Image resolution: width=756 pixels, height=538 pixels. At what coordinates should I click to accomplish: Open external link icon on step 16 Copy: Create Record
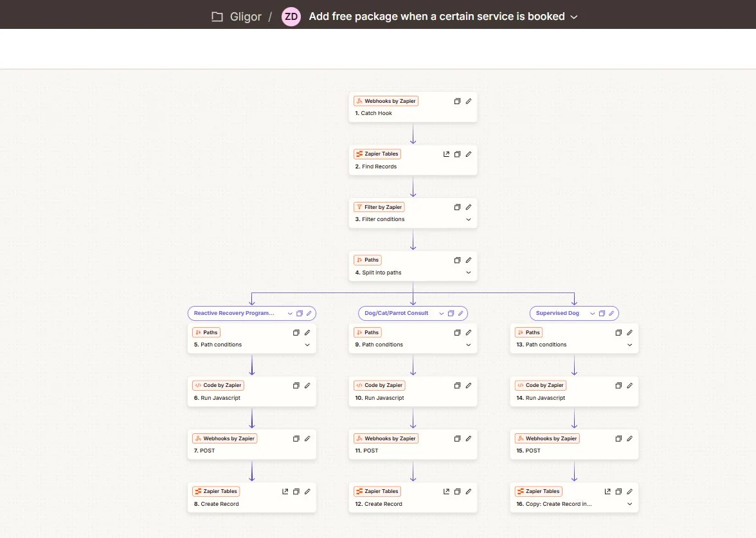tap(607, 492)
